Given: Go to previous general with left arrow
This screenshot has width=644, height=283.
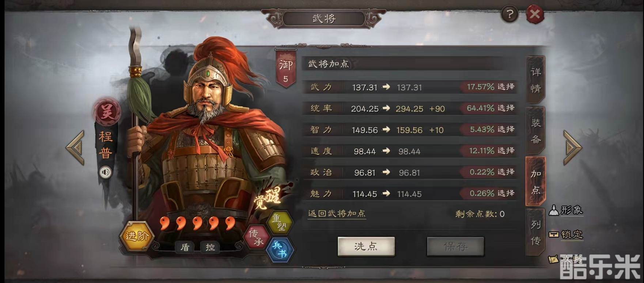Looking at the screenshot, I should (x=76, y=148).
